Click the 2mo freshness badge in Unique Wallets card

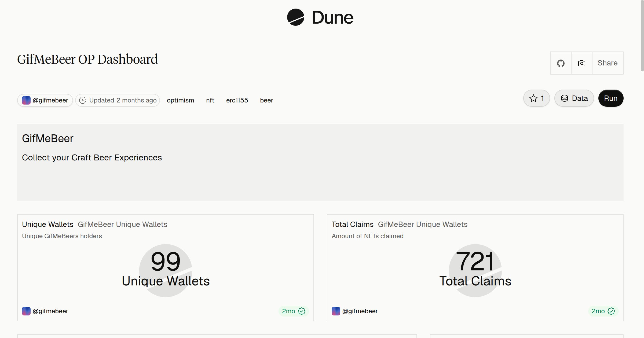tap(294, 311)
